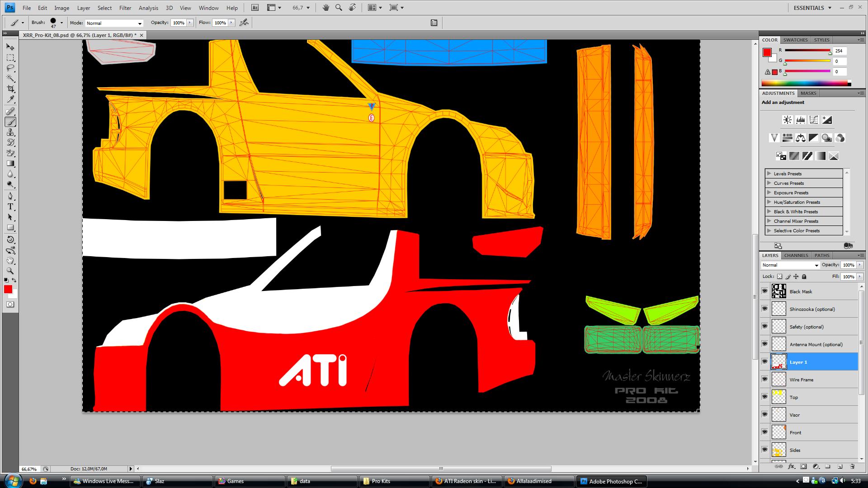This screenshot has width=868, height=488.
Task: Open the layer blending mode dropdown
Action: 790,265
